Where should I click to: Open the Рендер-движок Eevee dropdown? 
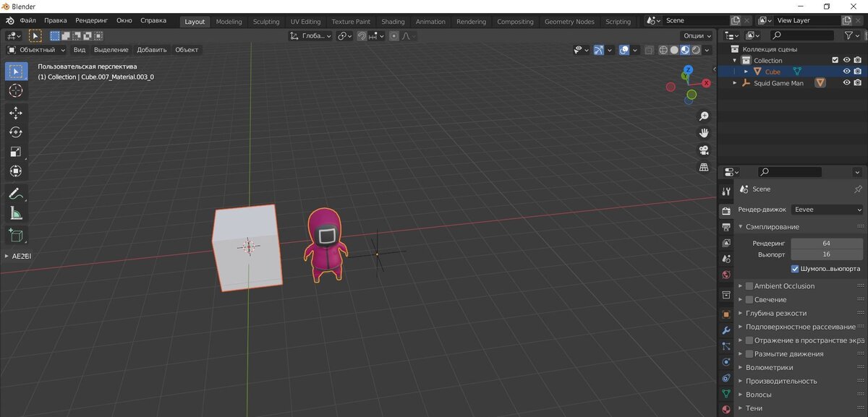[x=827, y=210]
